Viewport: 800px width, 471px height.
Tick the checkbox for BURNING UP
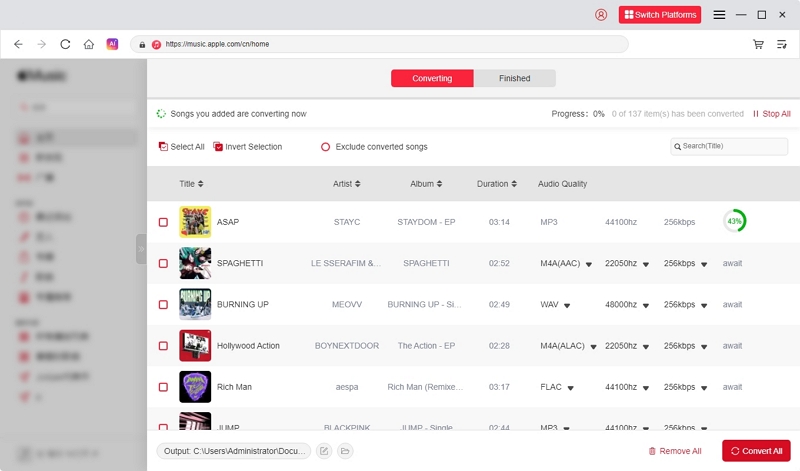[x=163, y=305]
